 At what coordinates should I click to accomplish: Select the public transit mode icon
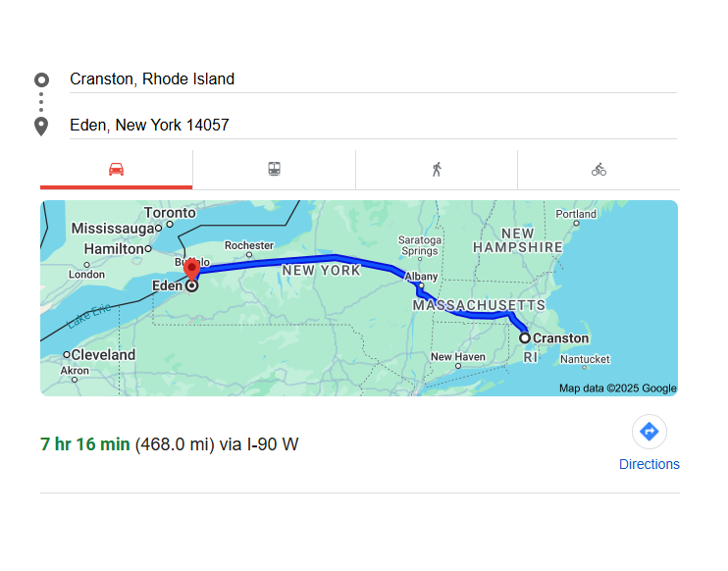click(x=274, y=170)
